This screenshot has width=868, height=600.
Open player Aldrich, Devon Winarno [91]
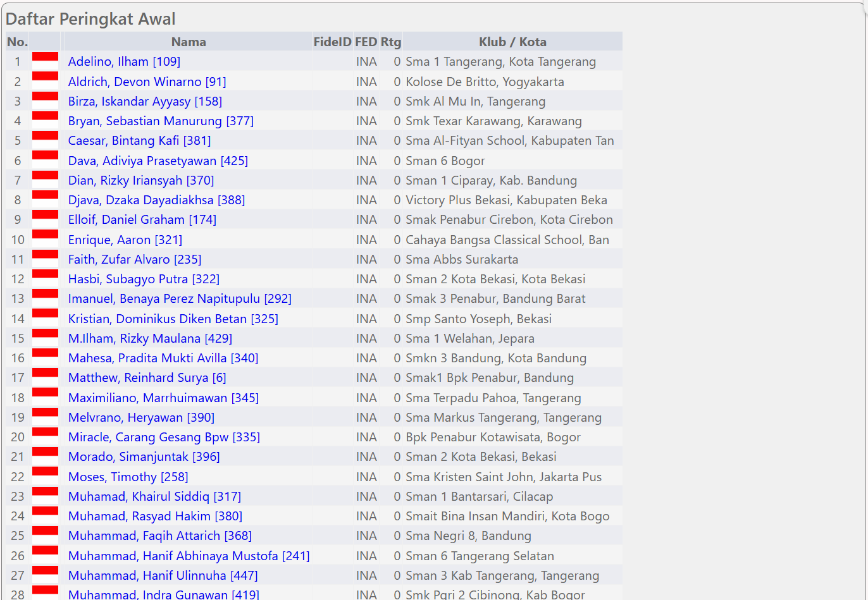point(147,82)
